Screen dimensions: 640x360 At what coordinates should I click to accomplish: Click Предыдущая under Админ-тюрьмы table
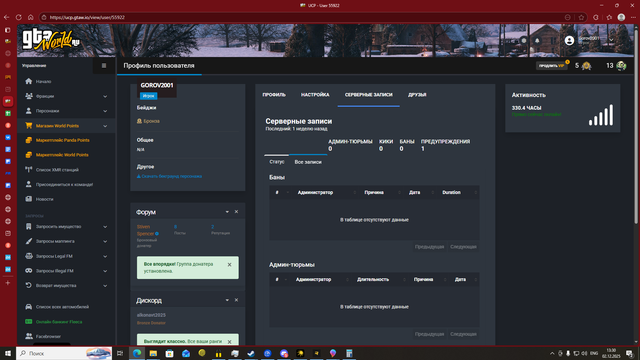[429, 334]
